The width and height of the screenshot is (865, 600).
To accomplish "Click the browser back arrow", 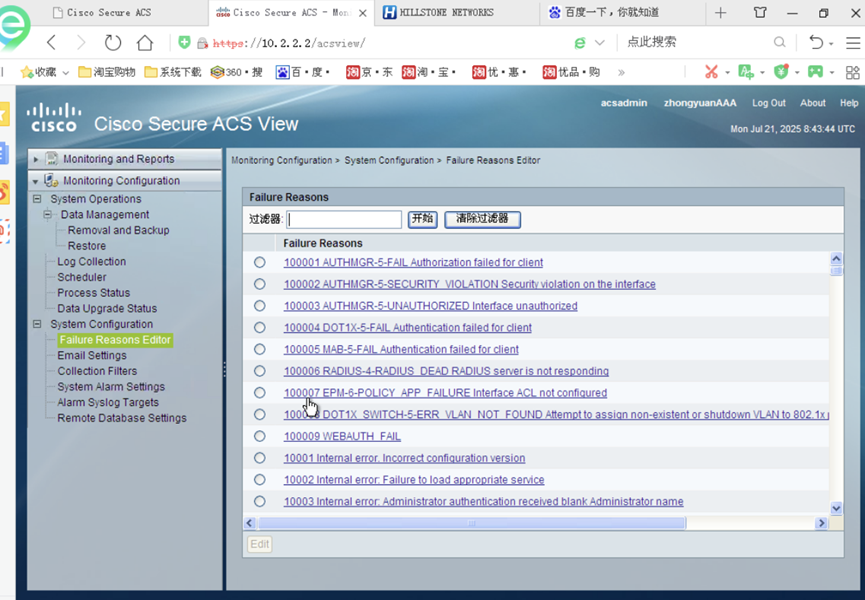I will coord(51,42).
